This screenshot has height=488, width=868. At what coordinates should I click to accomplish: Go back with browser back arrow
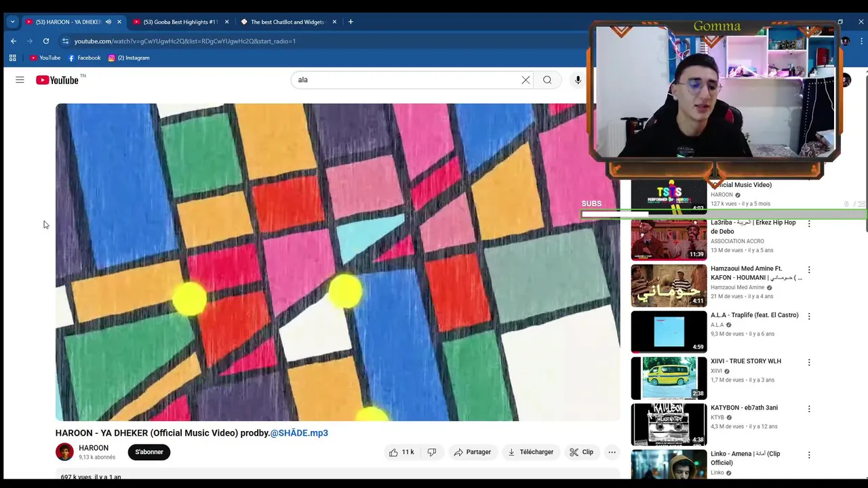(x=13, y=41)
